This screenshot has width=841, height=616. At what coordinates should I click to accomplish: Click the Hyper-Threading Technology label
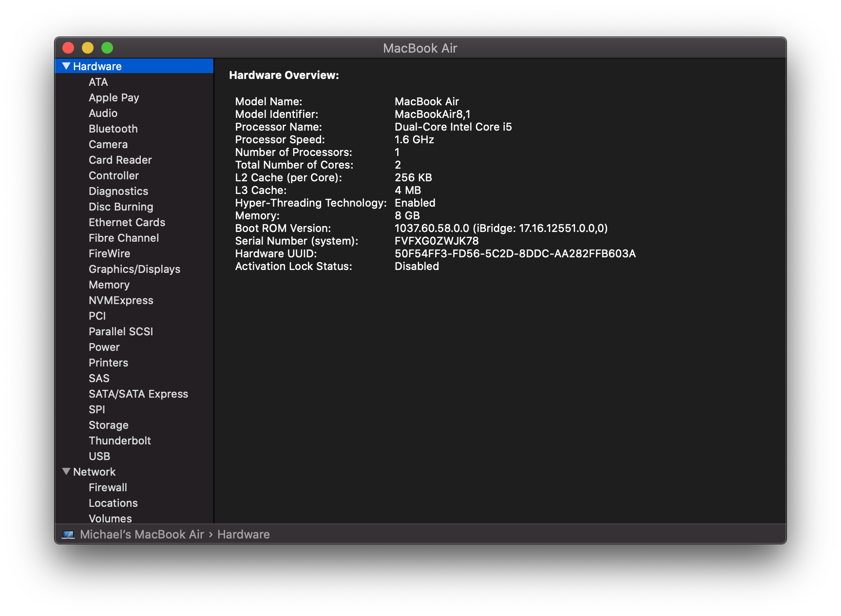coord(311,203)
